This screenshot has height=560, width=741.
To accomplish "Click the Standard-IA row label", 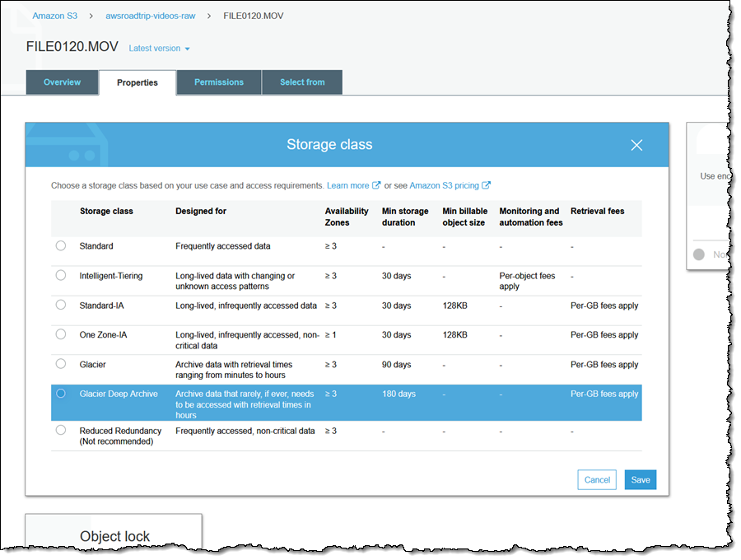I will coord(101,306).
